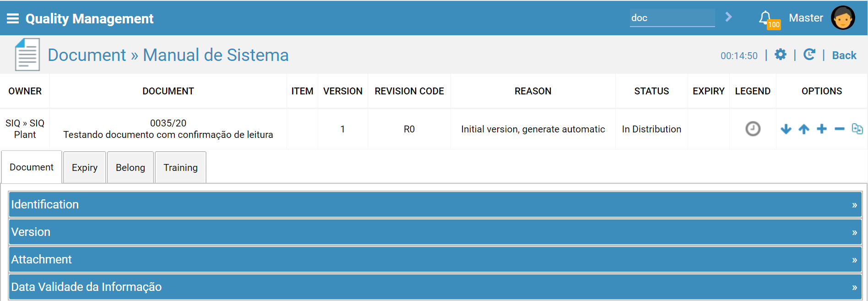Click the search go arrow
The image size is (868, 301).
pyautogui.click(x=728, y=17)
